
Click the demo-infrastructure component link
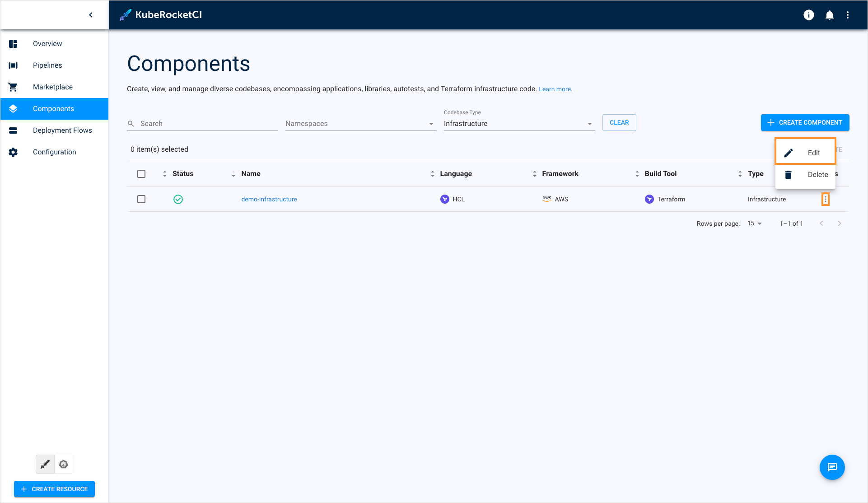(x=269, y=199)
